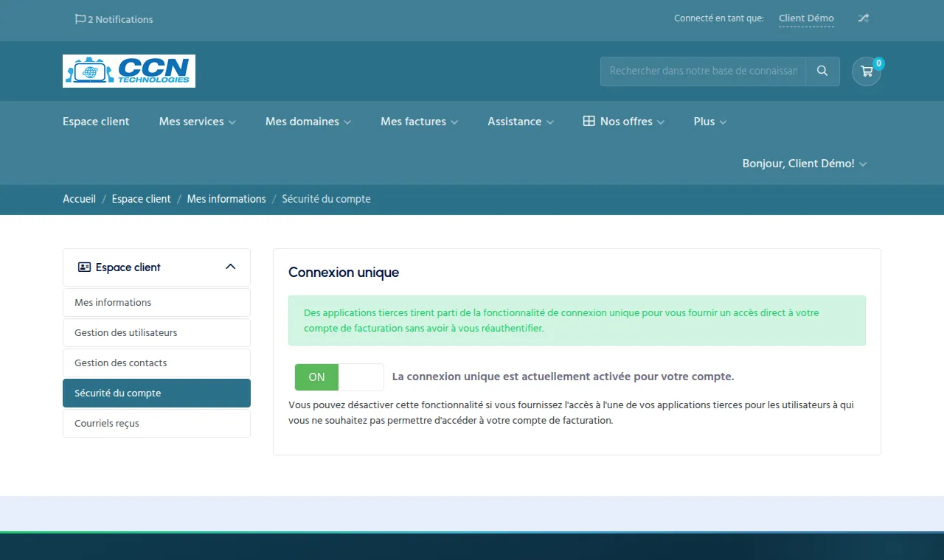
Task: Click the Connexion unique heading
Action: pyautogui.click(x=344, y=273)
